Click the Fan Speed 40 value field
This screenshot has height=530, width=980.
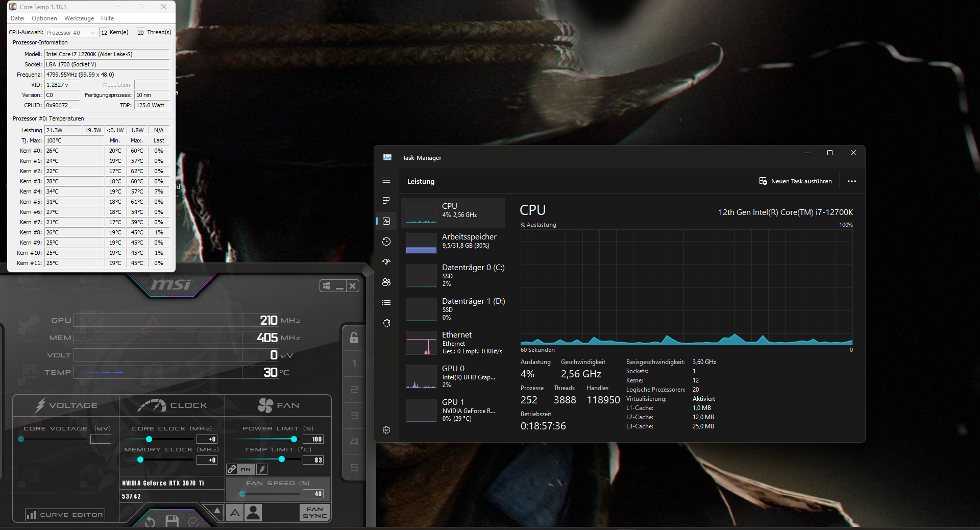click(313, 494)
